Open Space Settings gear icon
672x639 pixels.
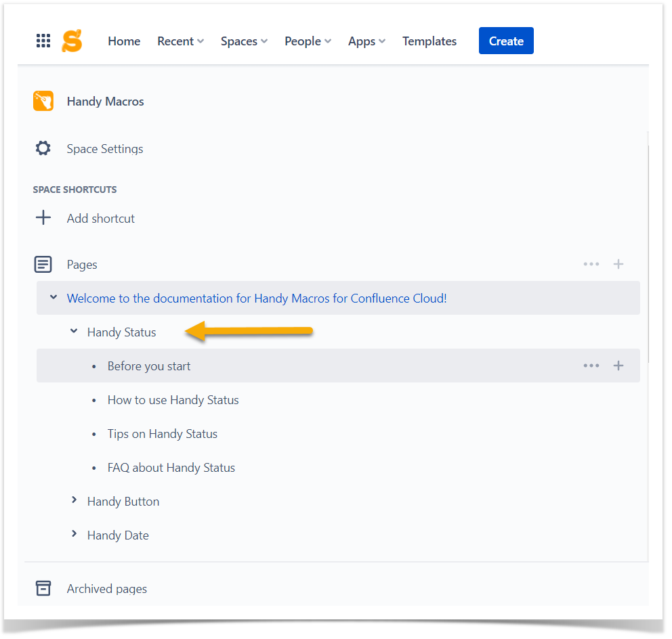pyautogui.click(x=43, y=148)
